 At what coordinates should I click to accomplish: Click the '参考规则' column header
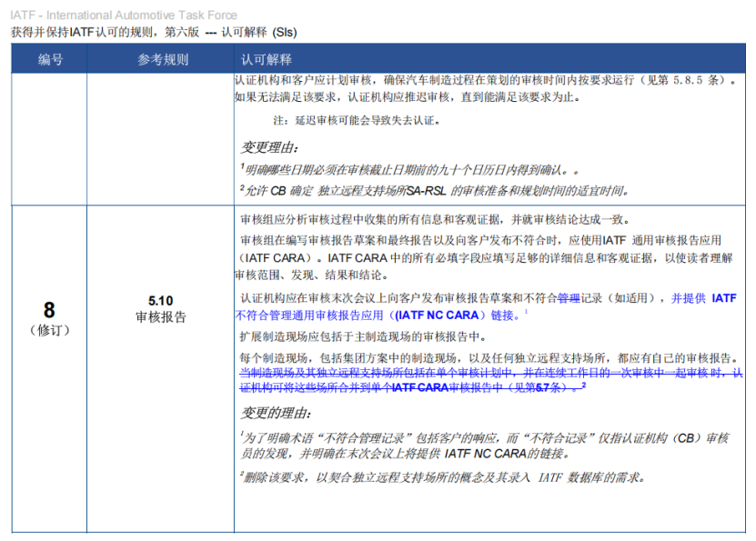click(x=163, y=59)
